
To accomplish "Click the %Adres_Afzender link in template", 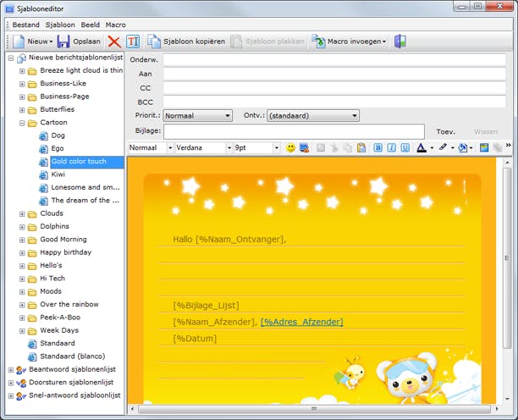I will pos(301,322).
